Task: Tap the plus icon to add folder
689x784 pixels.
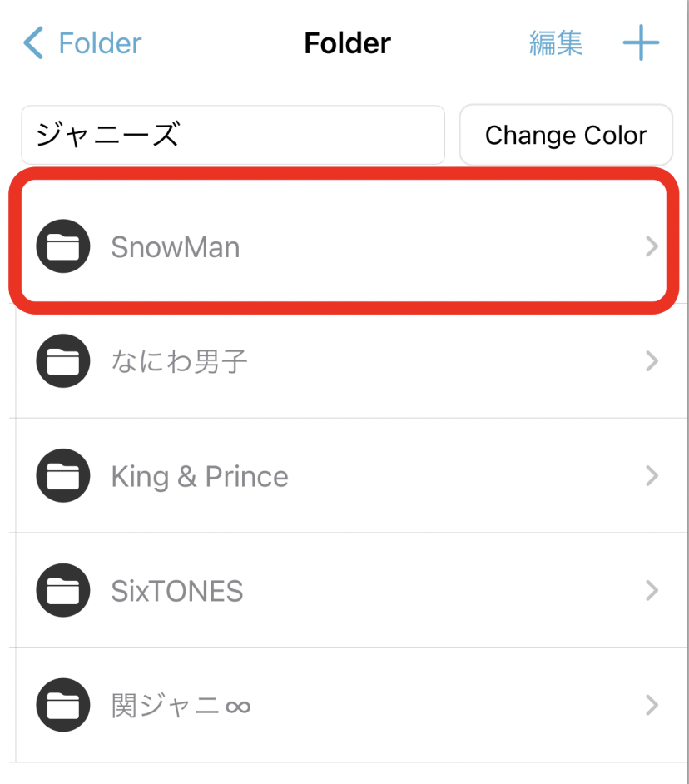Action: 641,43
